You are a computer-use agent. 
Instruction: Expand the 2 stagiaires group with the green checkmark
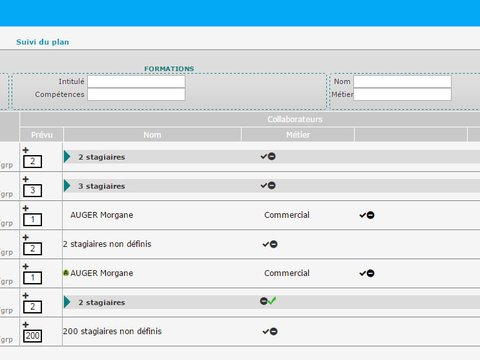click(67, 302)
